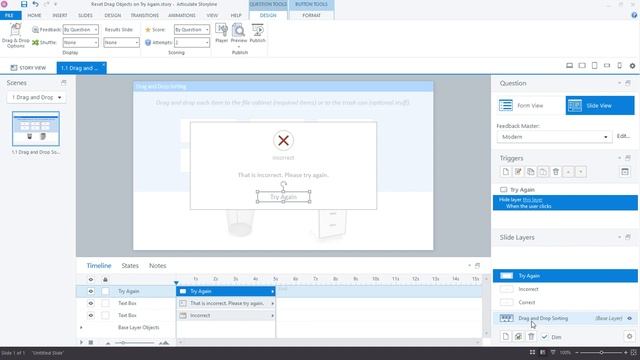Duplicate the selected slide layer
This screenshot has height=360, width=640.
518,337
